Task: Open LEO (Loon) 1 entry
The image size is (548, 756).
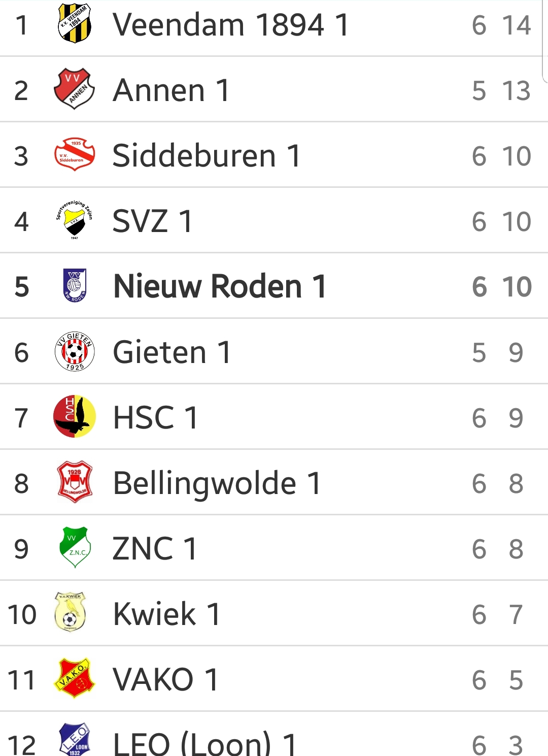Action: (274, 734)
